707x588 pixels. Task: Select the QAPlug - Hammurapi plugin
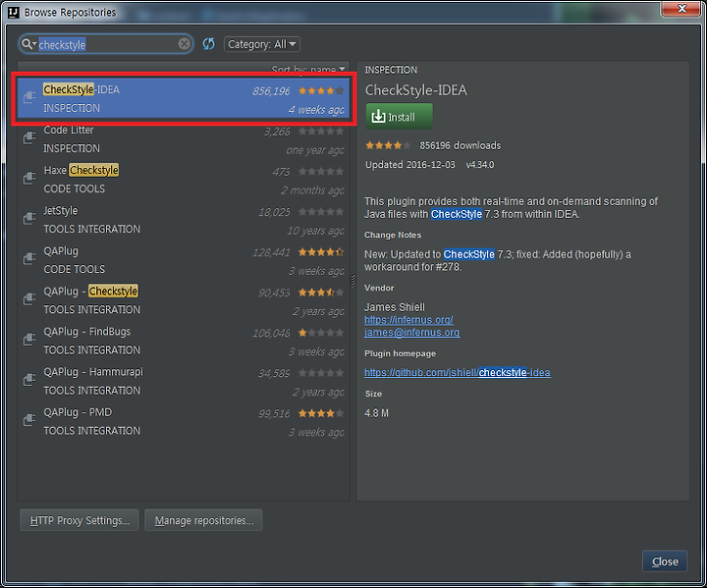point(184,381)
